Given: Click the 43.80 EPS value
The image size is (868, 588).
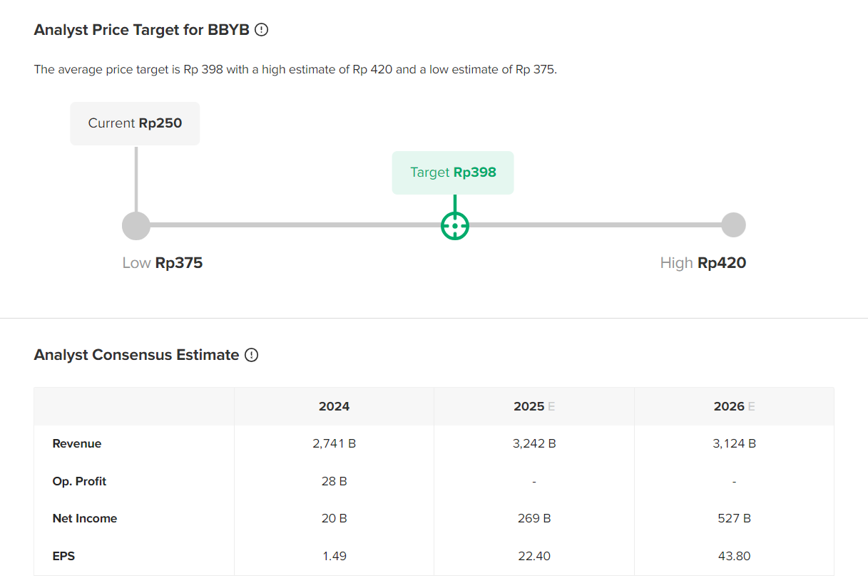Looking at the screenshot, I should point(734,556).
